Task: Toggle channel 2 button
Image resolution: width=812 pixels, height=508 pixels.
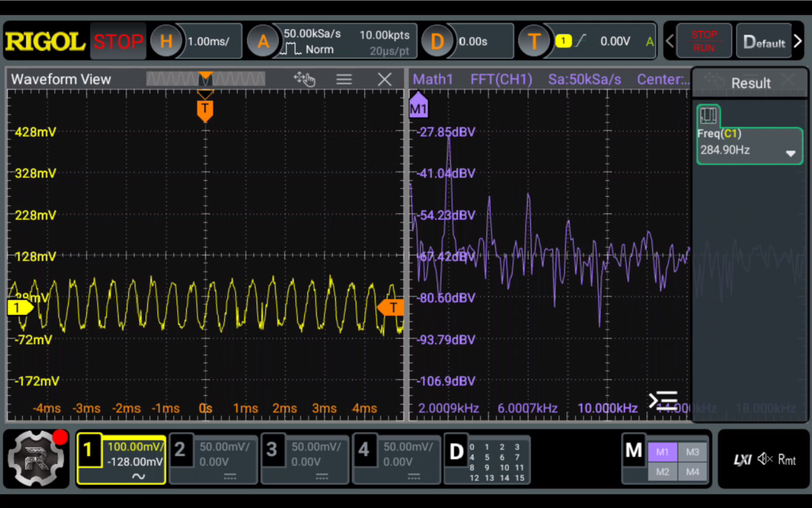Action: tap(180, 450)
